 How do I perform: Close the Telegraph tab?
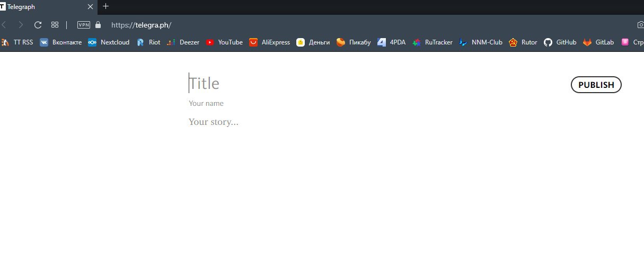click(x=90, y=7)
